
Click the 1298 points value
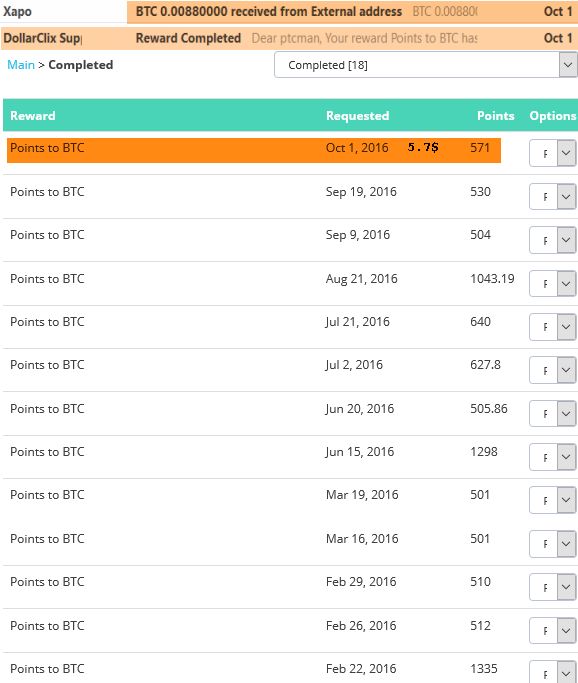click(x=483, y=452)
